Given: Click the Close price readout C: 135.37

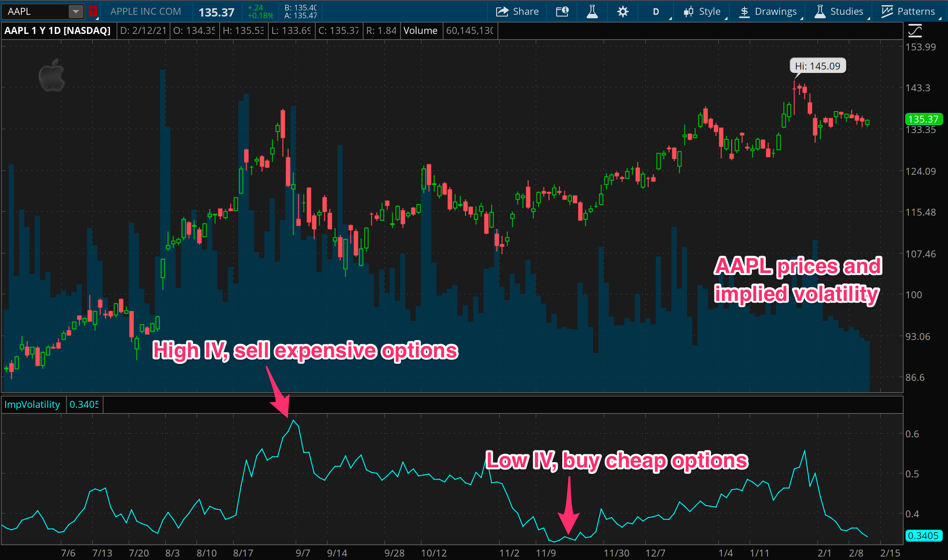Looking at the screenshot, I should (x=338, y=30).
